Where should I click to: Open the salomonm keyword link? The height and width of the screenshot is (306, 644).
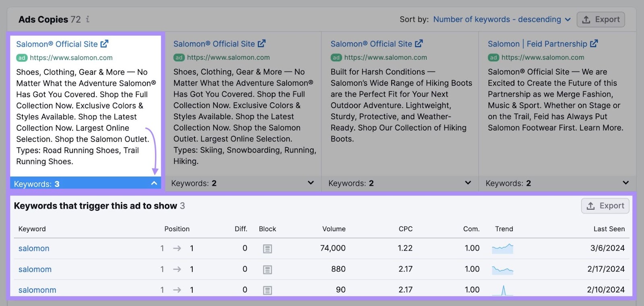(x=37, y=290)
